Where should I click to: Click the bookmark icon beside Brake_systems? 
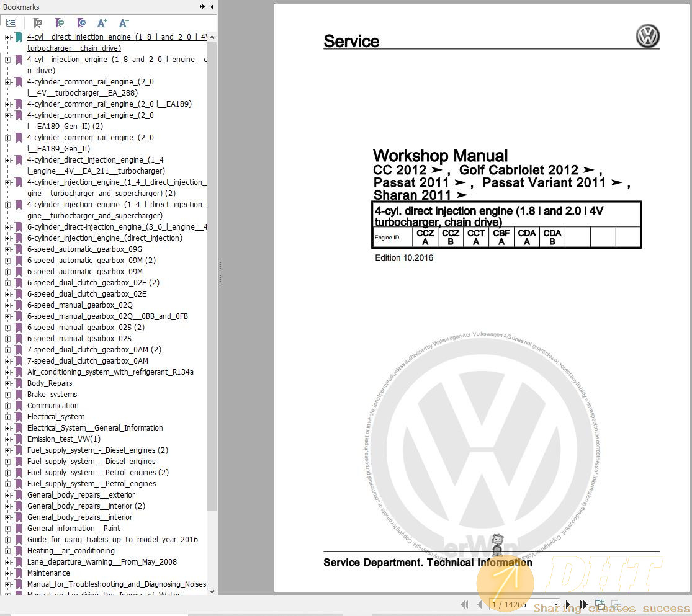pos(19,394)
